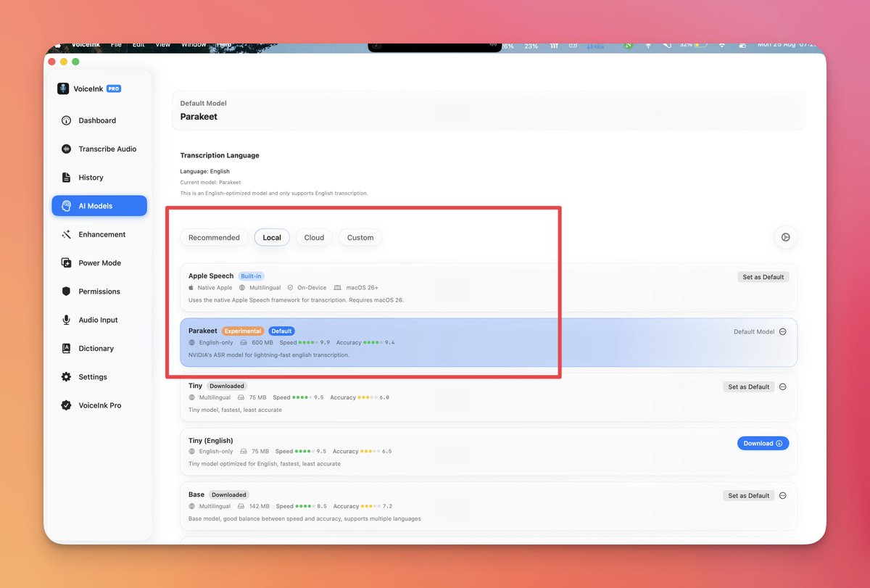Open model settings gear button beside tabs

point(785,237)
